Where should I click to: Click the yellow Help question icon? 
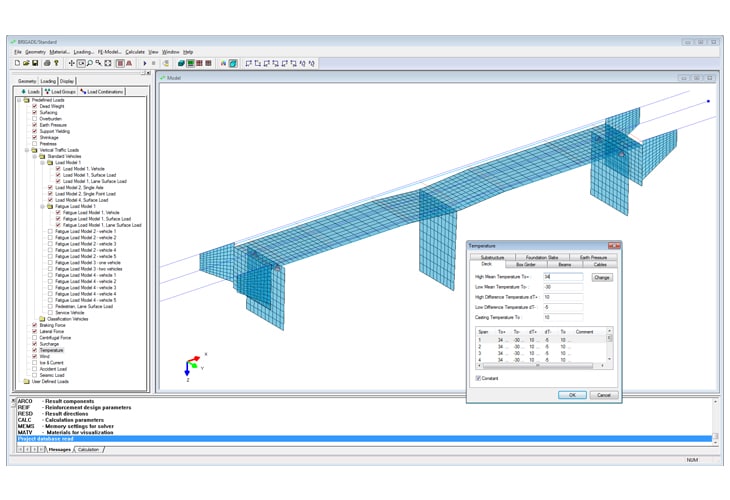click(x=56, y=63)
